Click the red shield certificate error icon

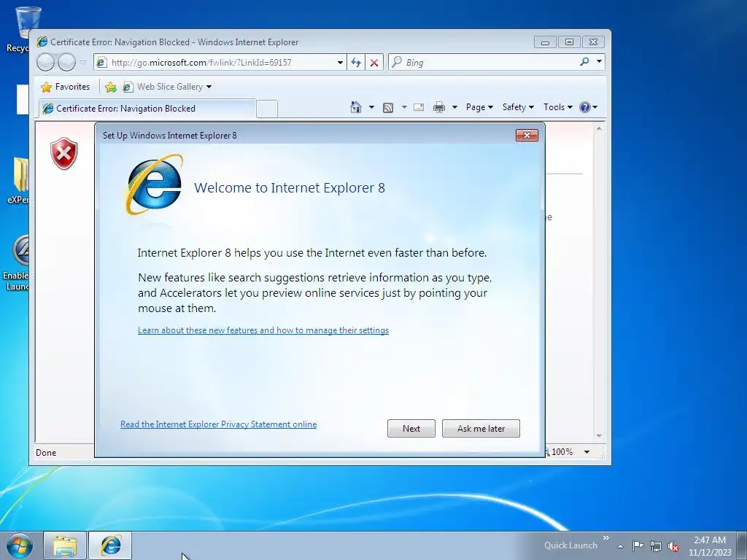pyautogui.click(x=64, y=153)
